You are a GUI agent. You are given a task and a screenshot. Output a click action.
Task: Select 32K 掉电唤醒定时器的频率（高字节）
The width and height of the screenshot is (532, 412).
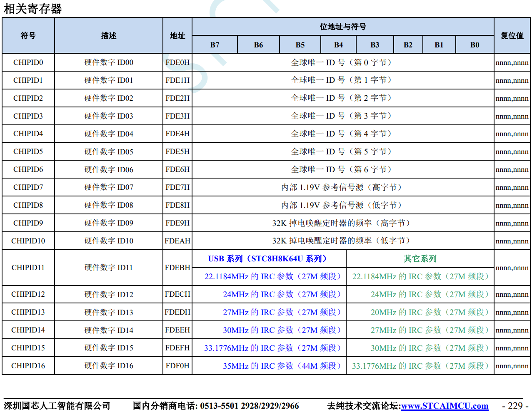coord(343,223)
